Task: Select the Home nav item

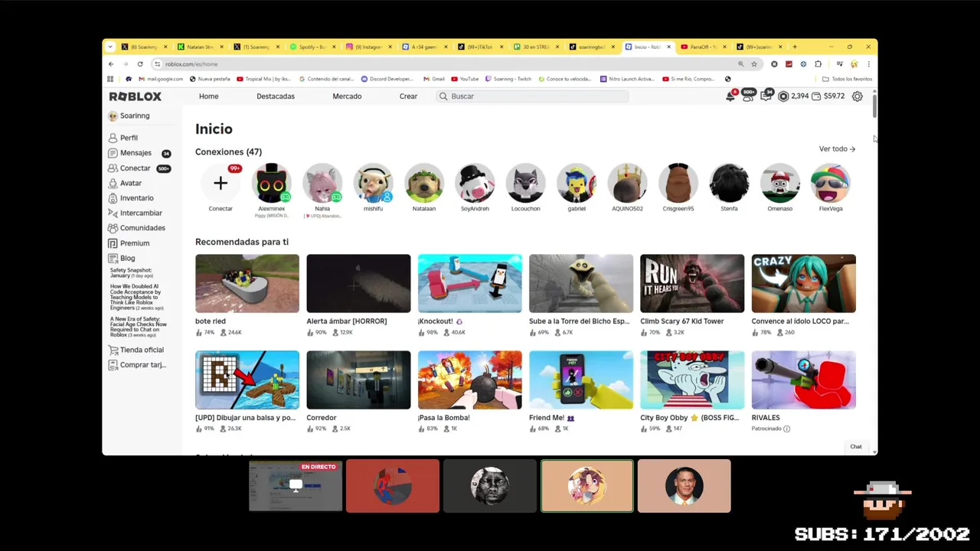Action: pos(208,96)
